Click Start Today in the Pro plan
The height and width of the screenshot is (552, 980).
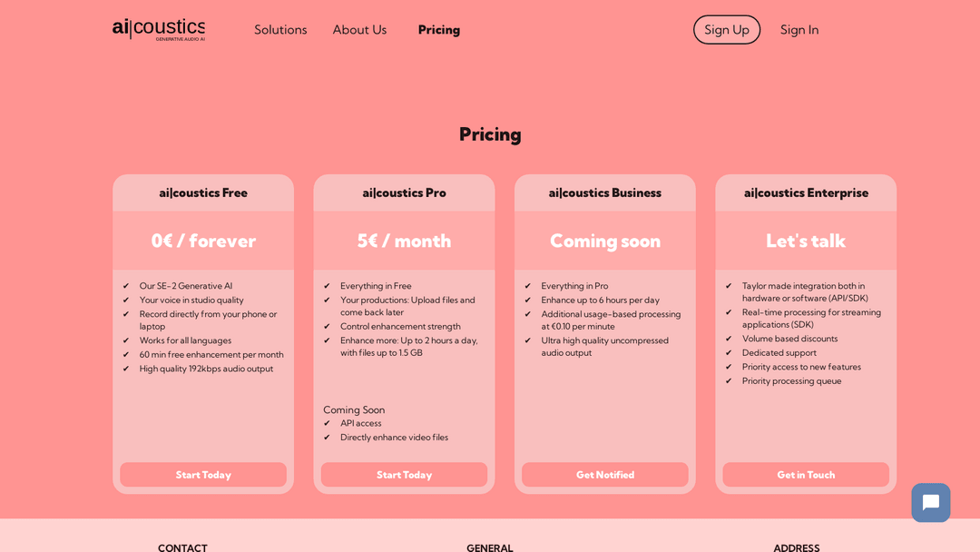pyautogui.click(x=404, y=475)
